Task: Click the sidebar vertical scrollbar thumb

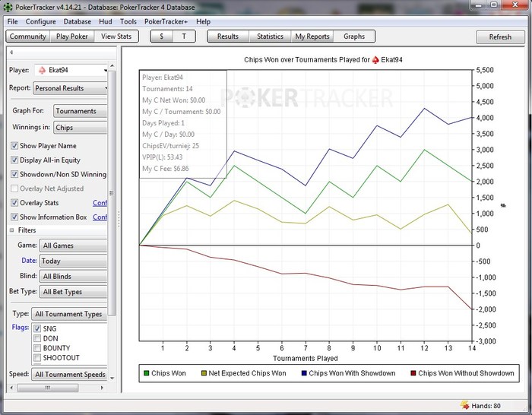Action: [112, 193]
